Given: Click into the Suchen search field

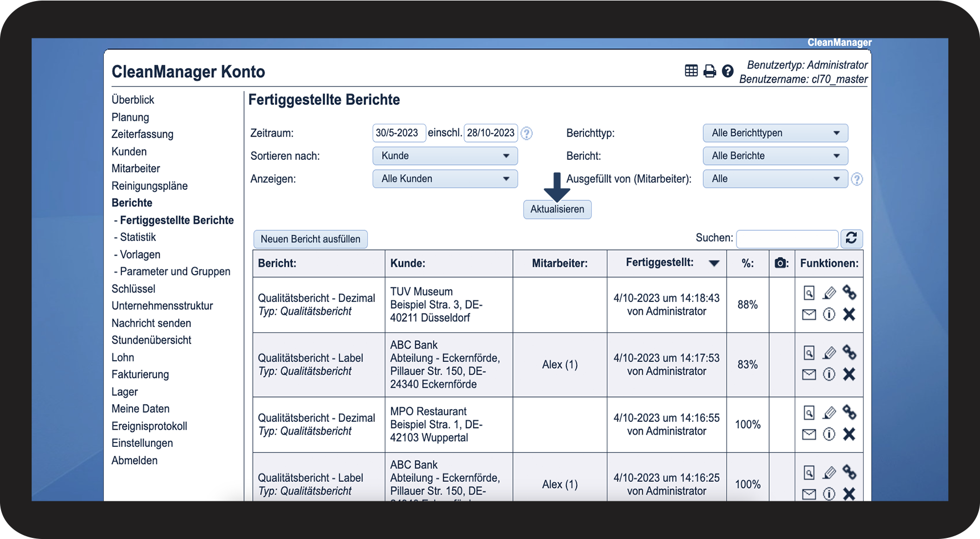Looking at the screenshot, I should tap(786, 239).
